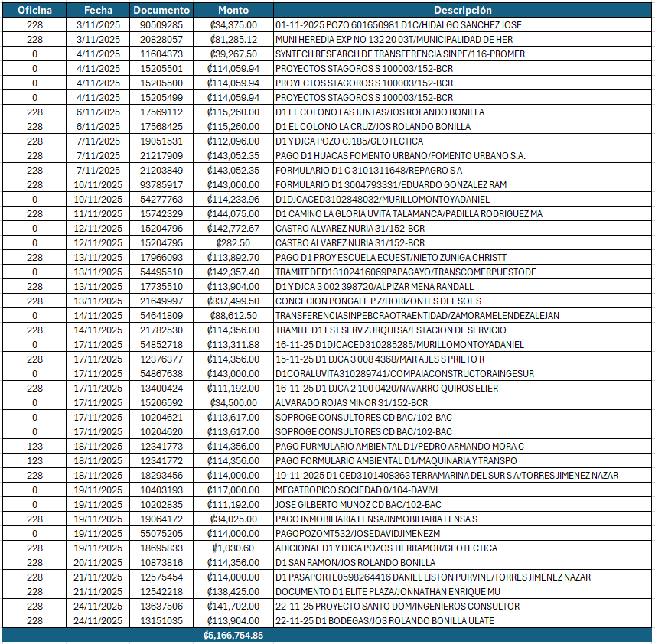Click the Documento column header

tap(161, 10)
